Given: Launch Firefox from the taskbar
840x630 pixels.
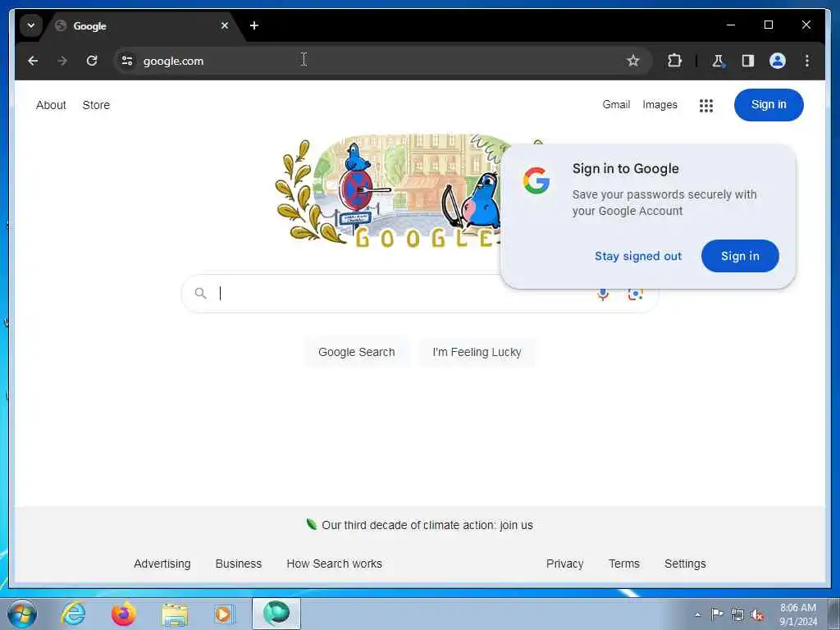Looking at the screenshot, I should (x=124, y=614).
